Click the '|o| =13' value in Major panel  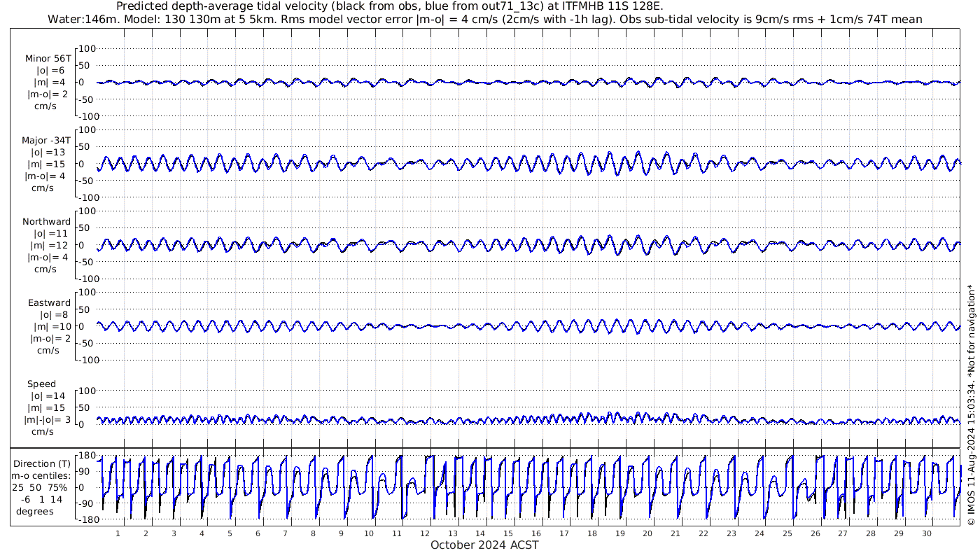[48, 153]
